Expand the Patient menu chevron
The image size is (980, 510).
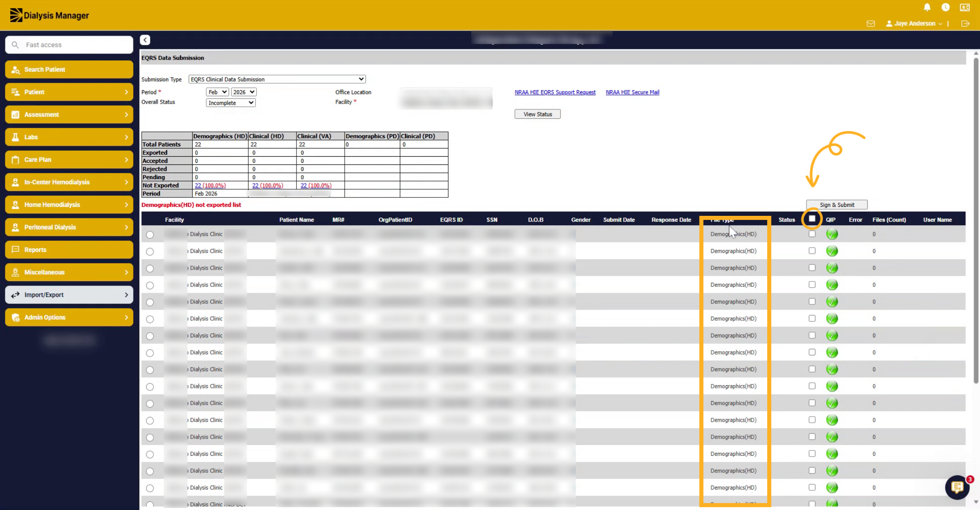click(x=126, y=92)
